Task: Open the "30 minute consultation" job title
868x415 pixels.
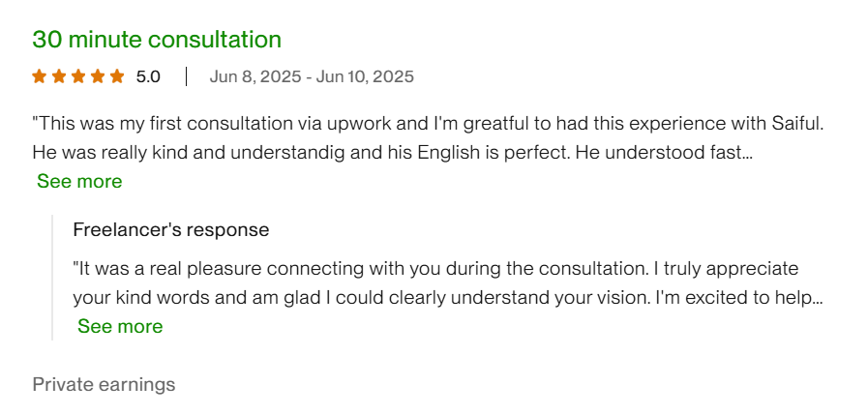Action: click(157, 40)
